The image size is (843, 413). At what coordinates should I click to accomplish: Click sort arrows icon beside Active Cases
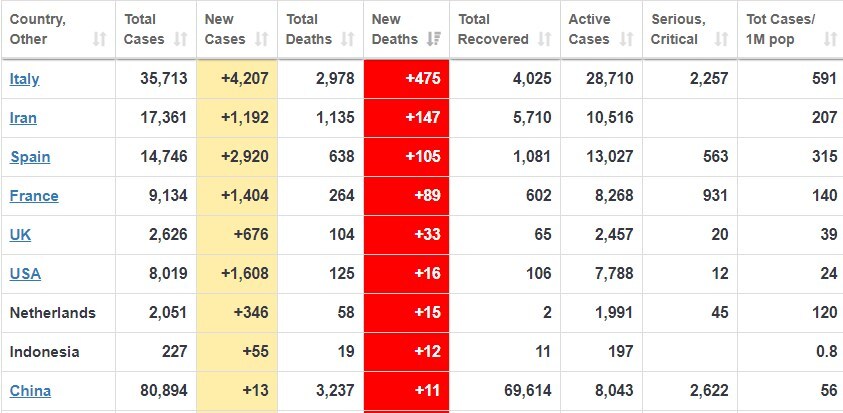click(626, 39)
